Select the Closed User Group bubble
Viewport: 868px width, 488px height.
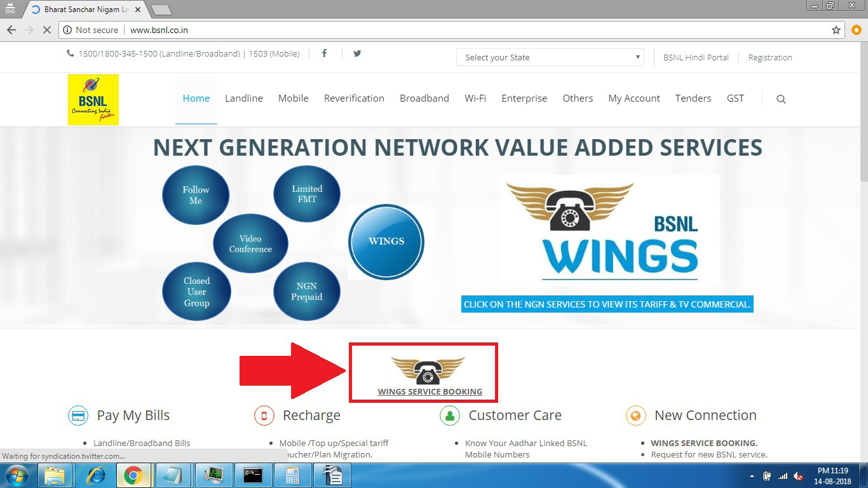click(x=196, y=291)
